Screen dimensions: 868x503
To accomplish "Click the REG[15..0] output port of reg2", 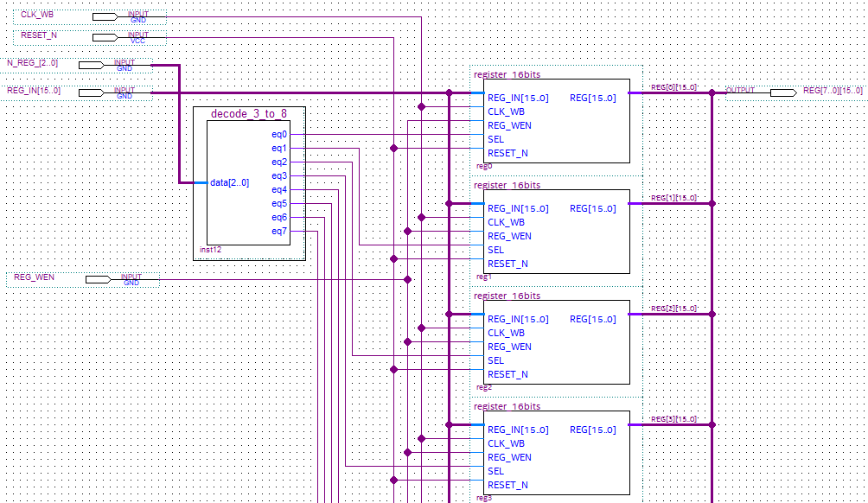I will [593, 319].
